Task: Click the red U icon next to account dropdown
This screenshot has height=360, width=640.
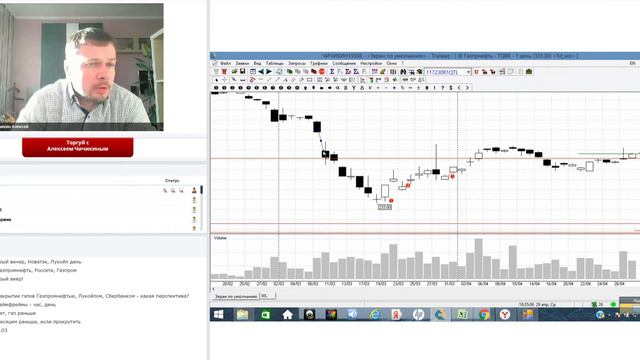Action: coord(476,72)
